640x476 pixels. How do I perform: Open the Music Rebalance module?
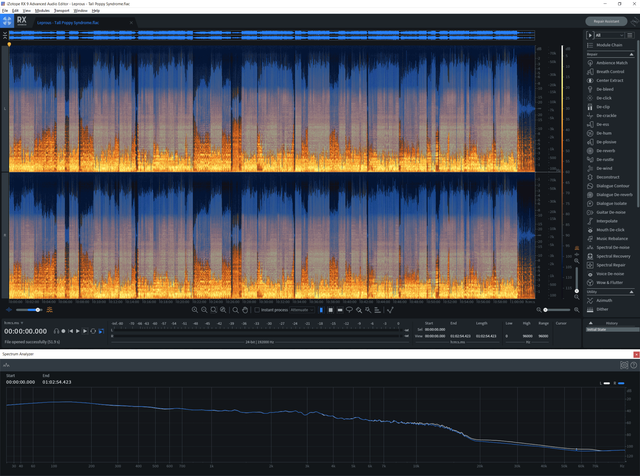point(608,238)
